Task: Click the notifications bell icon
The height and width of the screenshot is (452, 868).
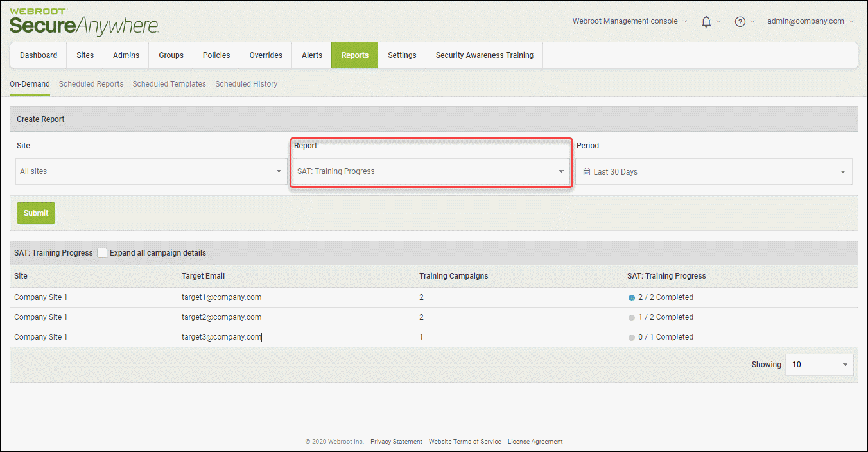Action: [706, 22]
